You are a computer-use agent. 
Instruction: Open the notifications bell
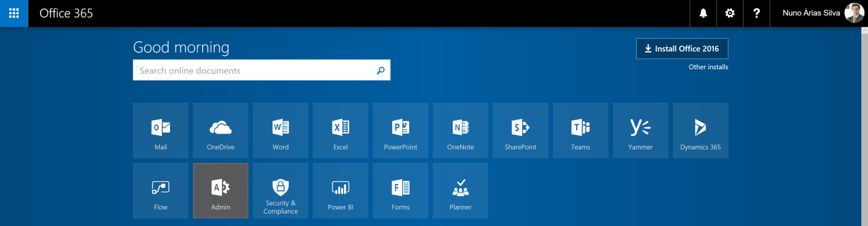pos(704,13)
